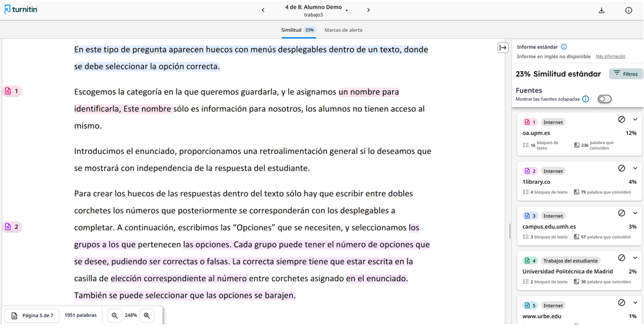Switch to Marcas de alerta tab

click(343, 30)
